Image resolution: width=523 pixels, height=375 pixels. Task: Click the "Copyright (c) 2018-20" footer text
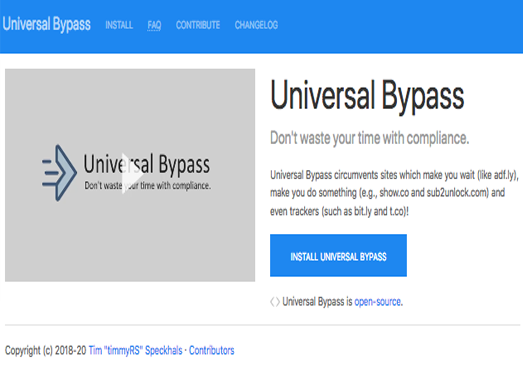[x=45, y=351]
